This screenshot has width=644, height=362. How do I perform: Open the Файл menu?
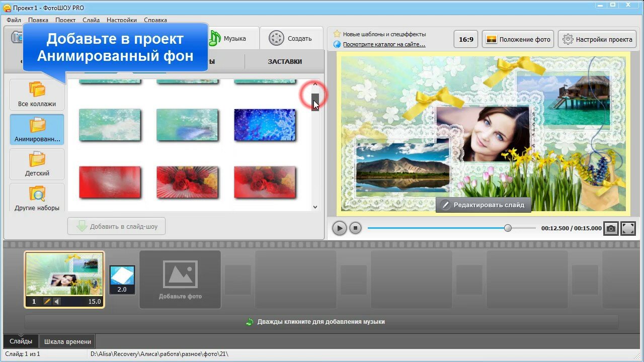tap(14, 20)
